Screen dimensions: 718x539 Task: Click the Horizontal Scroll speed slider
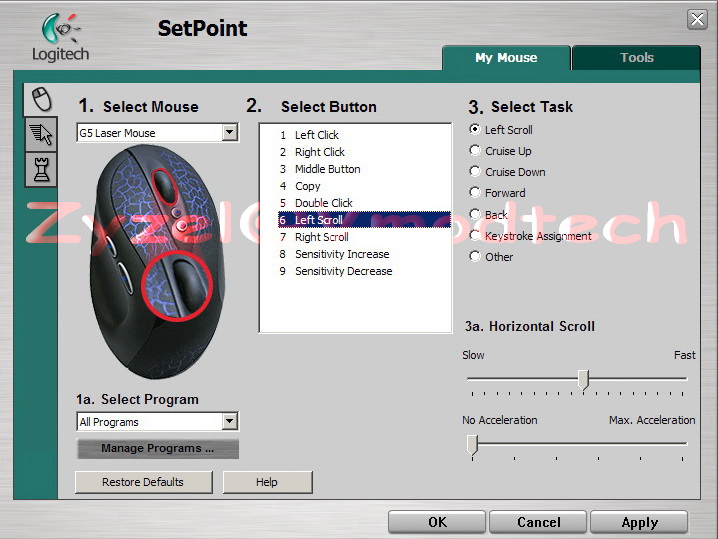[583, 380]
